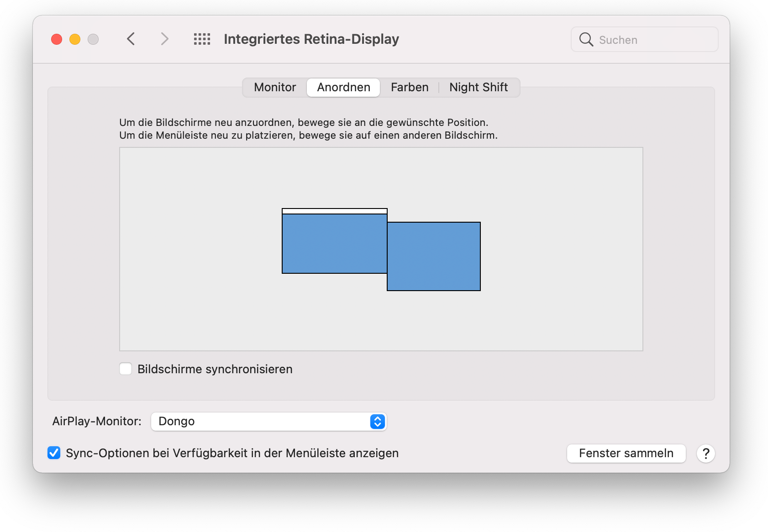
Task: Click the AirPlay dropdown blue arrow stepper
Action: [x=377, y=422]
